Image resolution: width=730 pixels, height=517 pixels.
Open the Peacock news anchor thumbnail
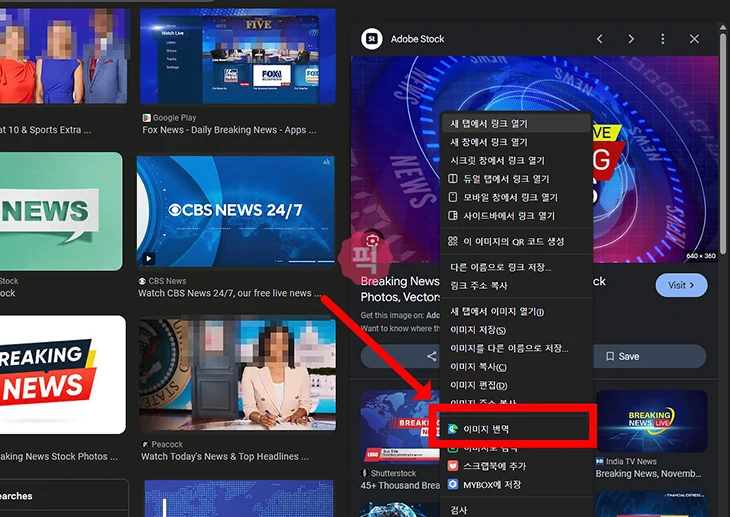(x=237, y=374)
